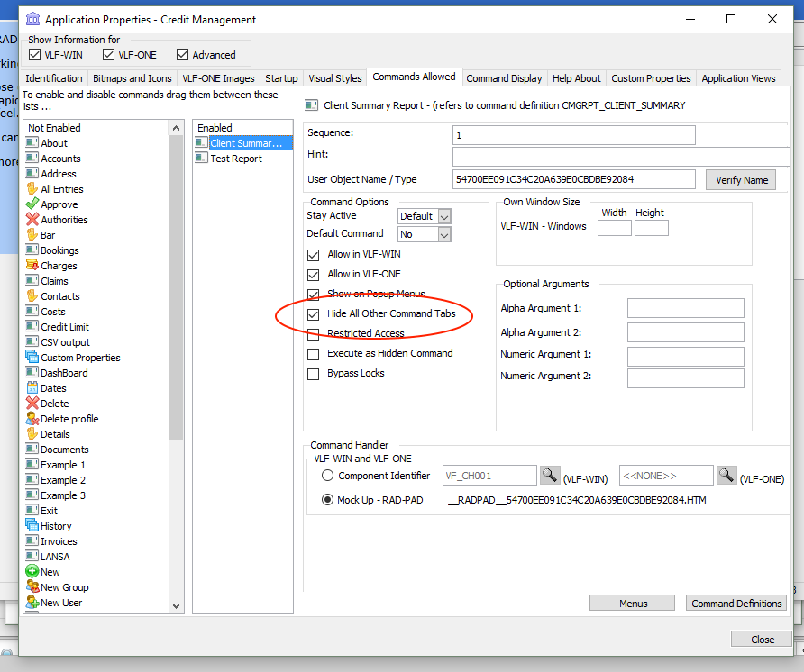The height and width of the screenshot is (672, 804).
Task: Uncheck Hide All Other Command Tabs
Action: click(314, 314)
